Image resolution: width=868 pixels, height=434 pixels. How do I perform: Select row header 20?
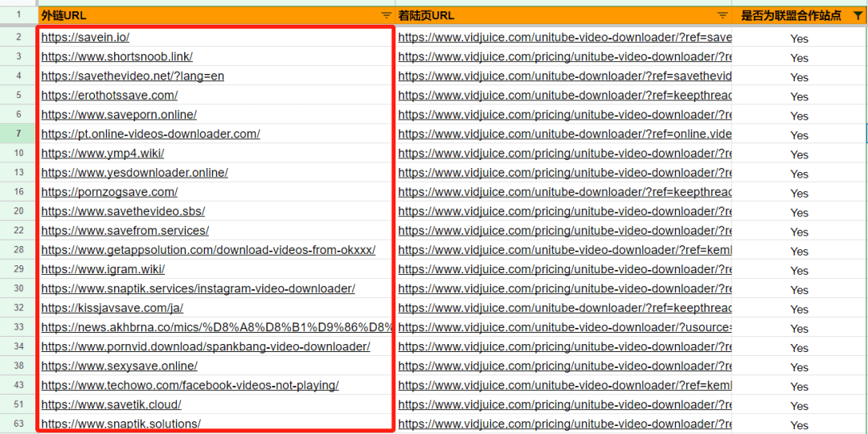[x=18, y=211]
